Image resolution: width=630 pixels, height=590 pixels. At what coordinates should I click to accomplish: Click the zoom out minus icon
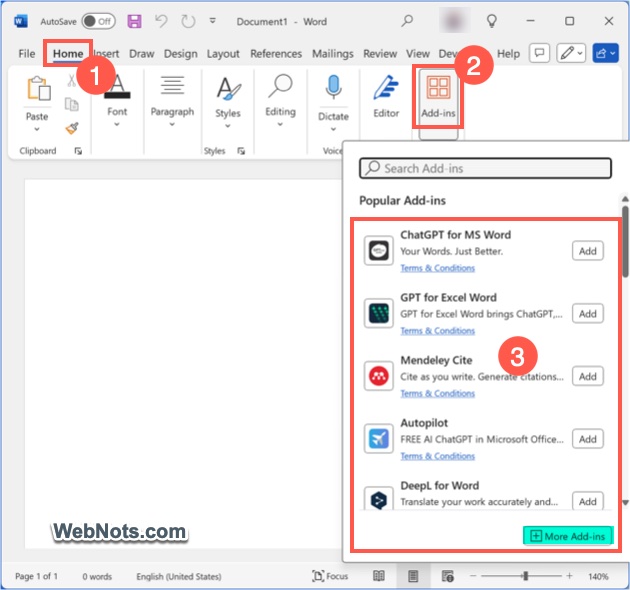pyautogui.click(x=473, y=576)
